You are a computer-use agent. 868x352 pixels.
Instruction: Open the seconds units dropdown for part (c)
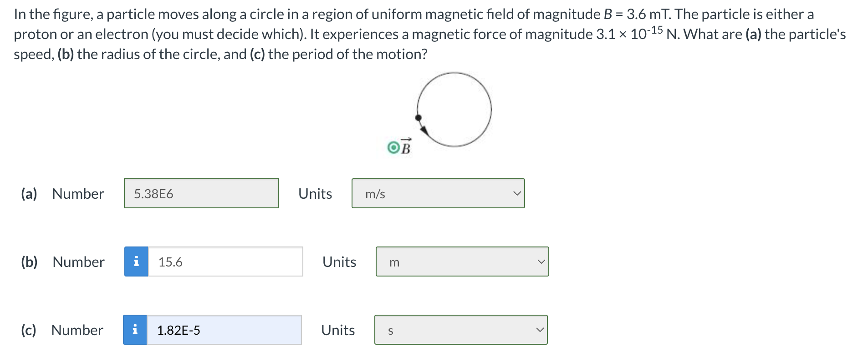click(x=460, y=330)
